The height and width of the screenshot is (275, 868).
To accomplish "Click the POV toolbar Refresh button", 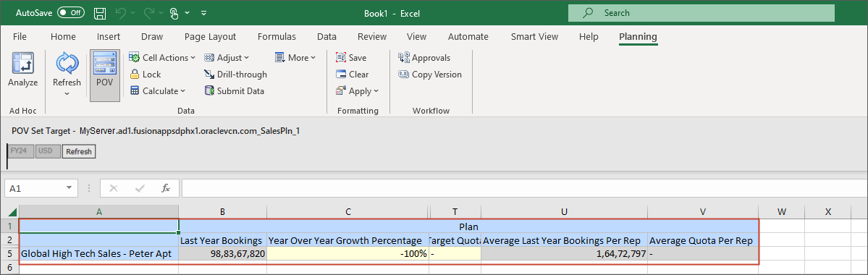I will coord(79,151).
